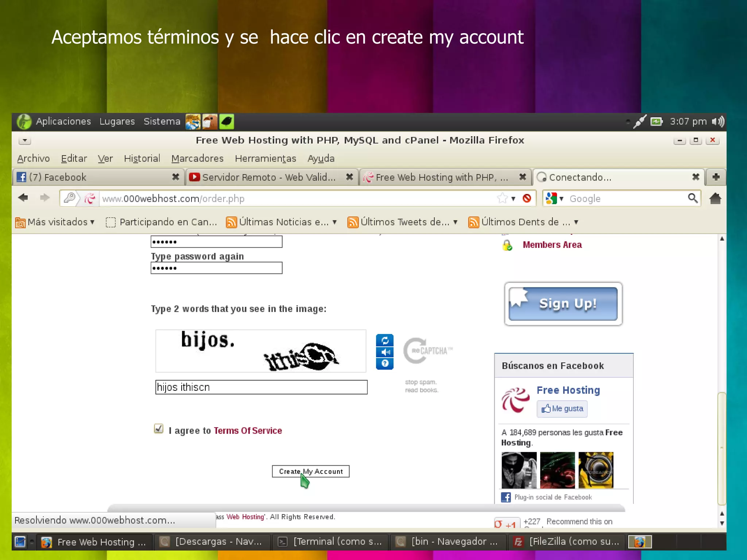Image resolution: width=747 pixels, height=560 pixels.
Task: Click the reCAPTCHA refresh challenge icon
Action: click(x=384, y=341)
